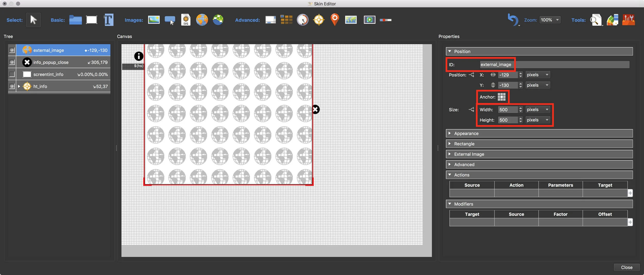
Task: Open Width units dropdown
Action: [538, 110]
